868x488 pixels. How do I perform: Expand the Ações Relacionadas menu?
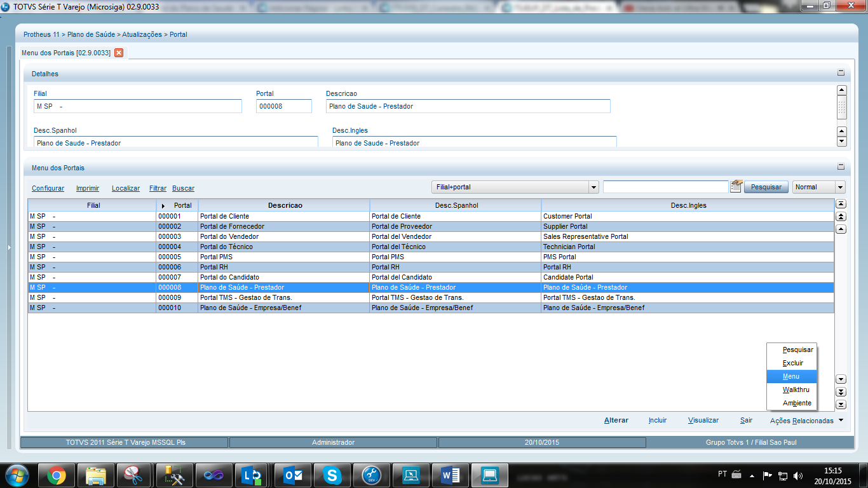[806, 421]
